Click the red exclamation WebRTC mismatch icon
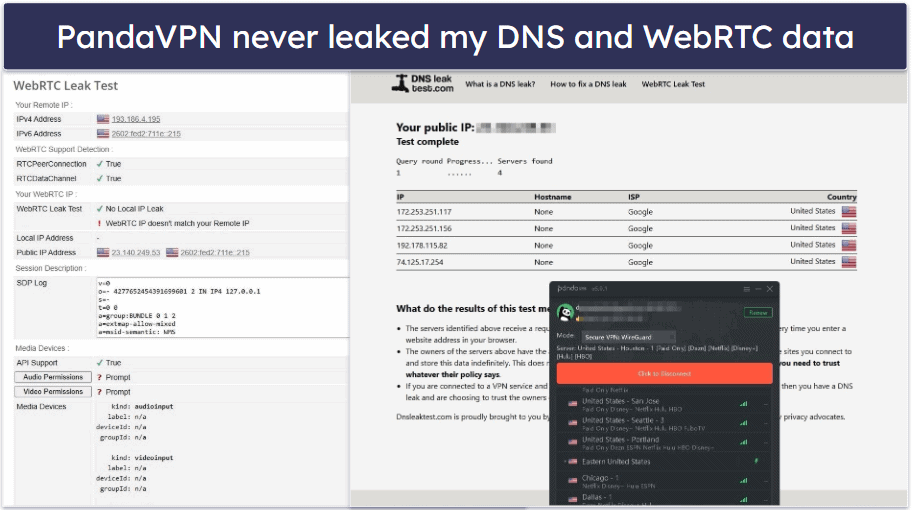This screenshot has width=912, height=510. tap(99, 223)
